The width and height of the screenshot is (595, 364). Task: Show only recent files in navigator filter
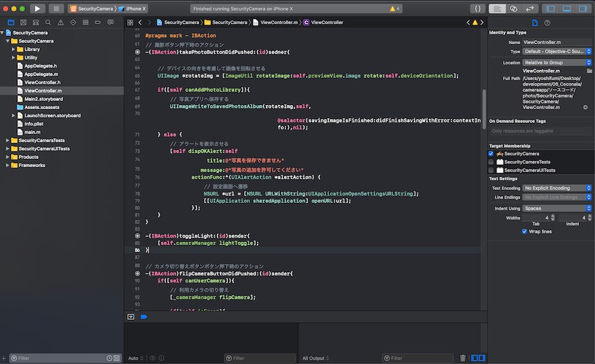(109, 358)
